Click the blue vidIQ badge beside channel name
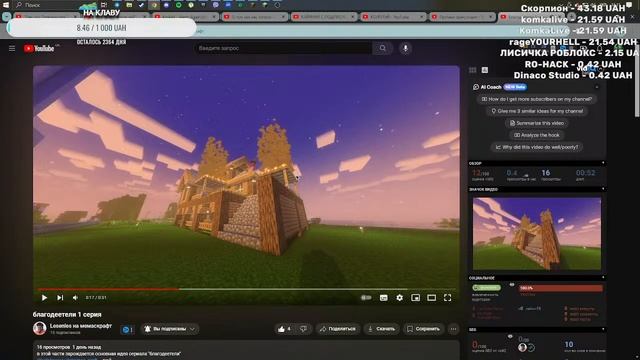Viewport: 640px width, 360px height. click(x=128, y=329)
